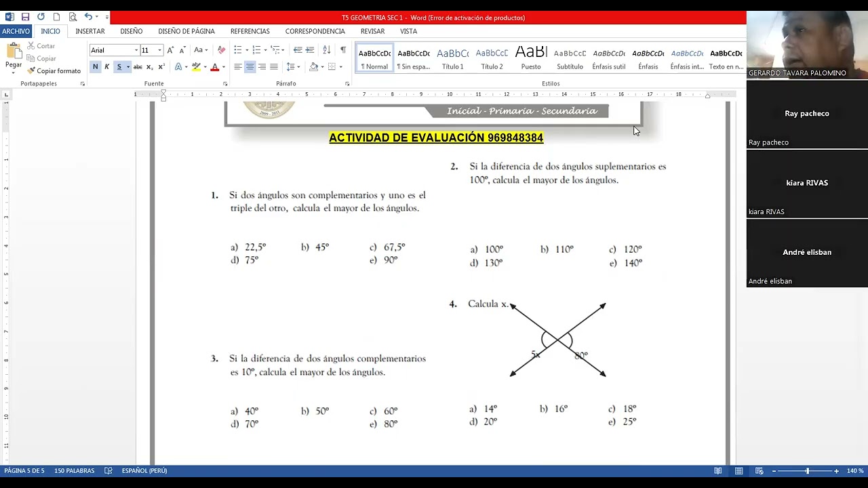Decrease paragraph indent
The image size is (868, 488).
click(x=298, y=50)
